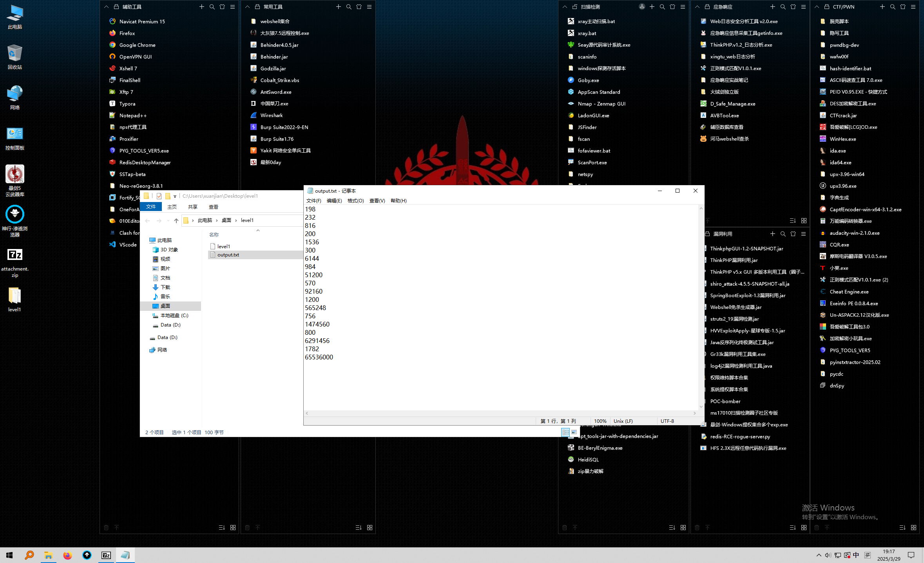
Task: Open 7-Zip from the taskbar
Action: click(106, 555)
